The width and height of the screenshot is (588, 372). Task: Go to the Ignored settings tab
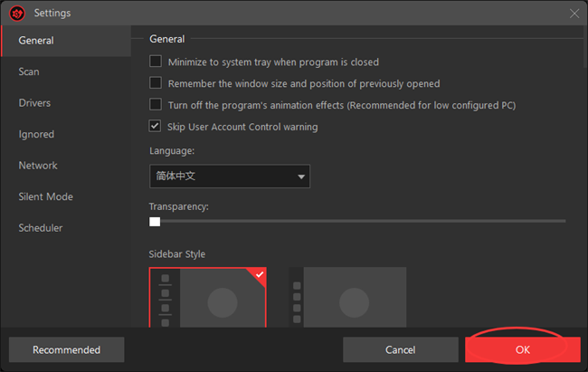pyautogui.click(x=36, y=134)
